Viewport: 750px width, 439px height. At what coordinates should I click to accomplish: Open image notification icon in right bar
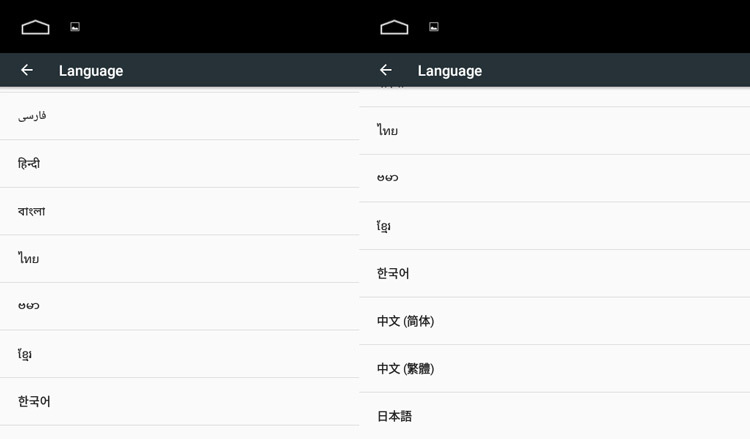[434, 27]
